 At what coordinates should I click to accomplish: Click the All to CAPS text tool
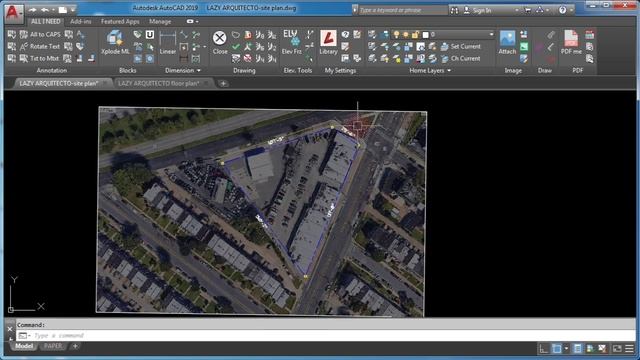[x=40, y=34]
